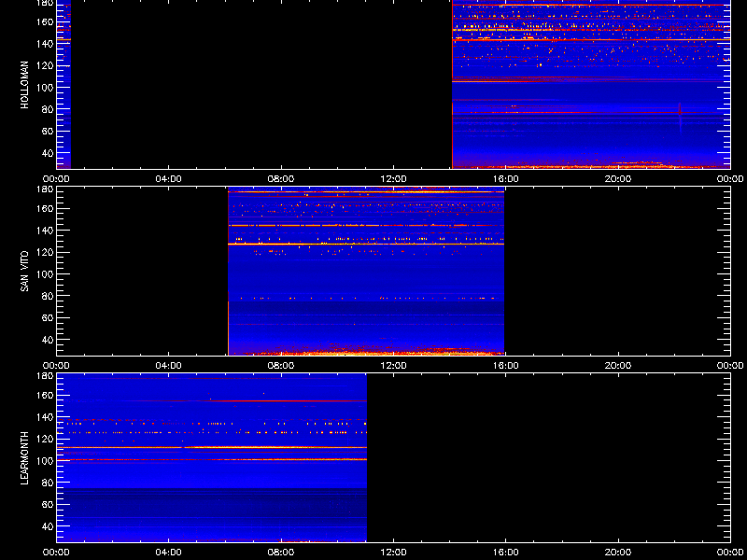Click the 08:00 time label below San Vito panel
This screenshot has width=747, height=560.
(x=281, y=366)
